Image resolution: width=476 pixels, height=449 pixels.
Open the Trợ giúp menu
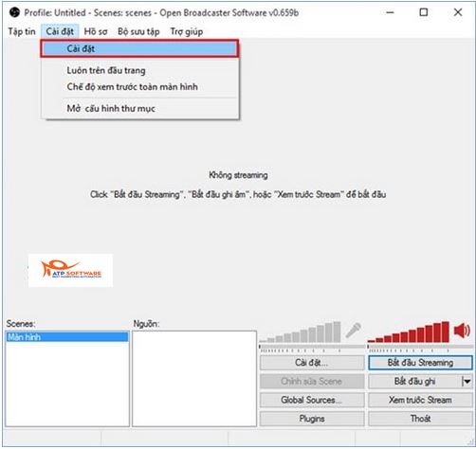tap(187, 31)
